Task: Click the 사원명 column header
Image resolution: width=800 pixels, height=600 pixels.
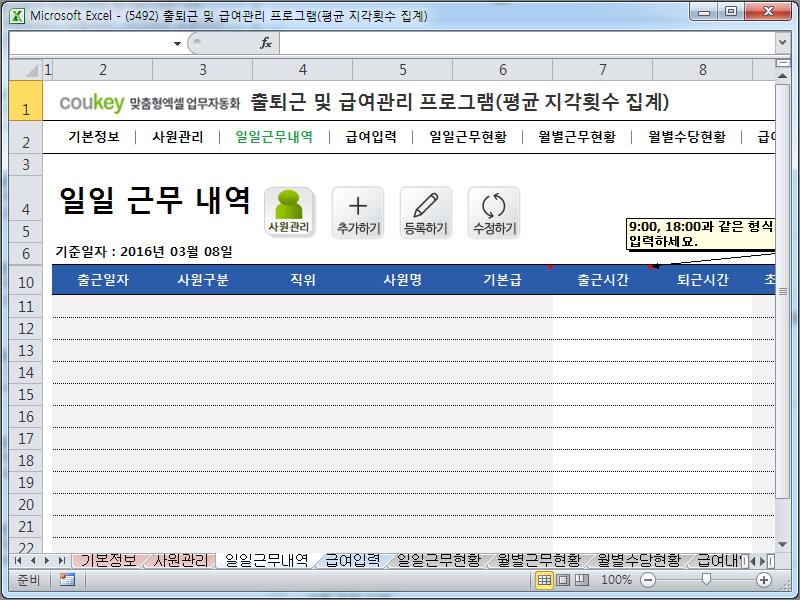Action: [x=403, y=280]
